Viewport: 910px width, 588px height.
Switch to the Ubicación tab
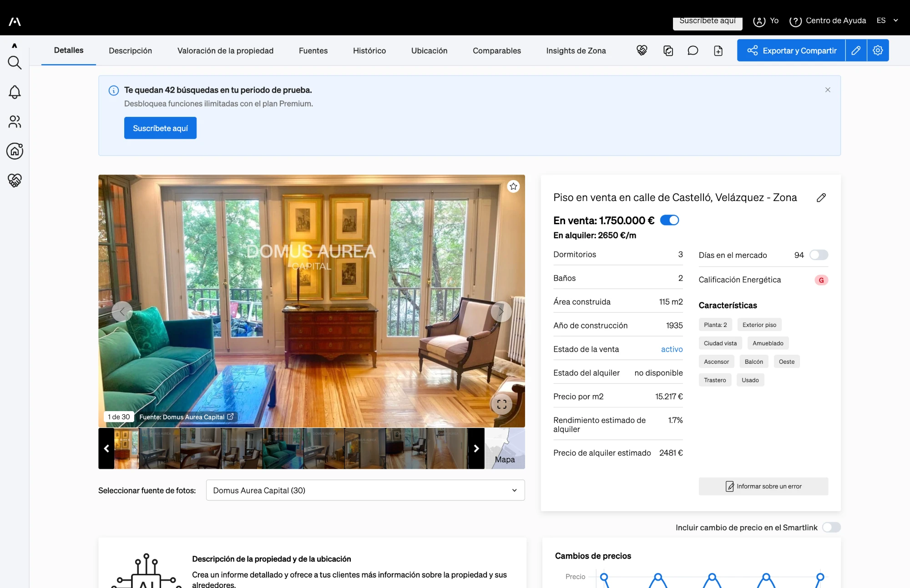[x=429, y=51]
